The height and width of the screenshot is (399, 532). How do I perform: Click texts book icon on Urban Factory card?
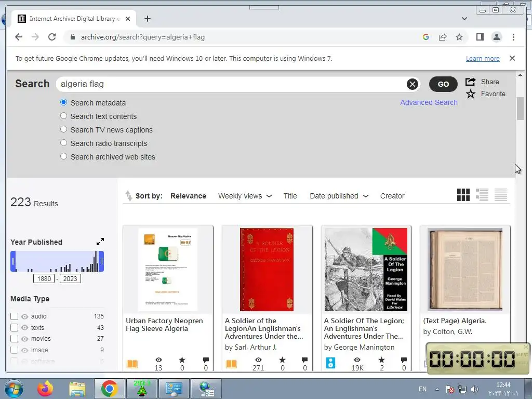click(x=132, y=364)
